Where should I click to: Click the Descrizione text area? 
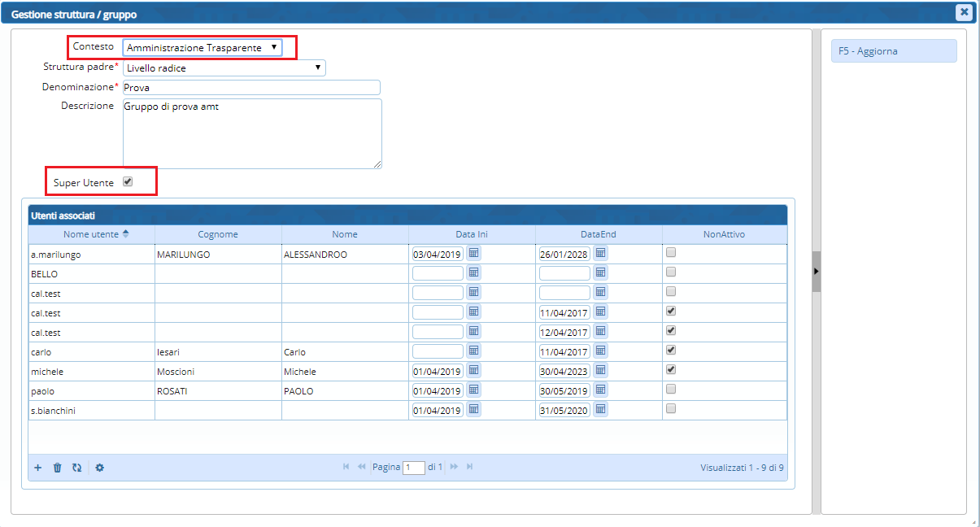pyautogui.click(x=251, y=133)
